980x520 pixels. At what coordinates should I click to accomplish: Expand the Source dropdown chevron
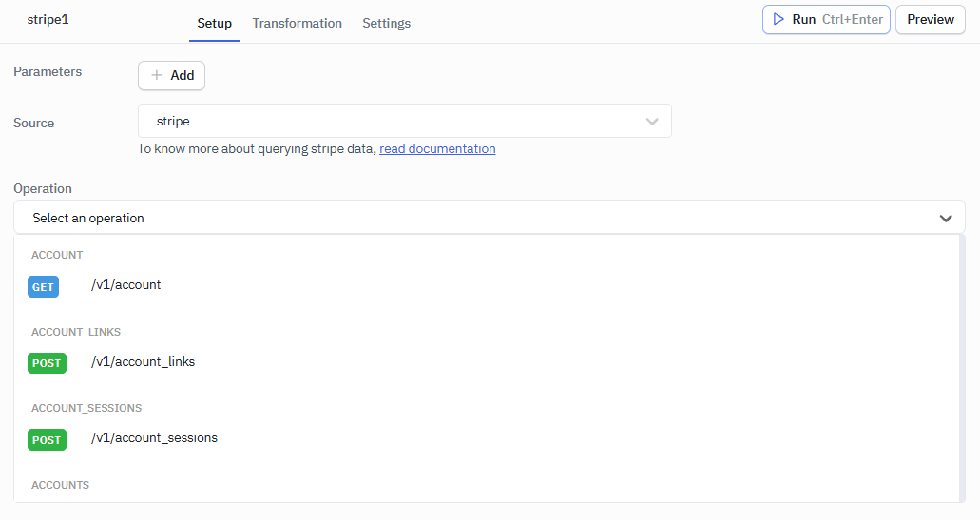[652, 122]
